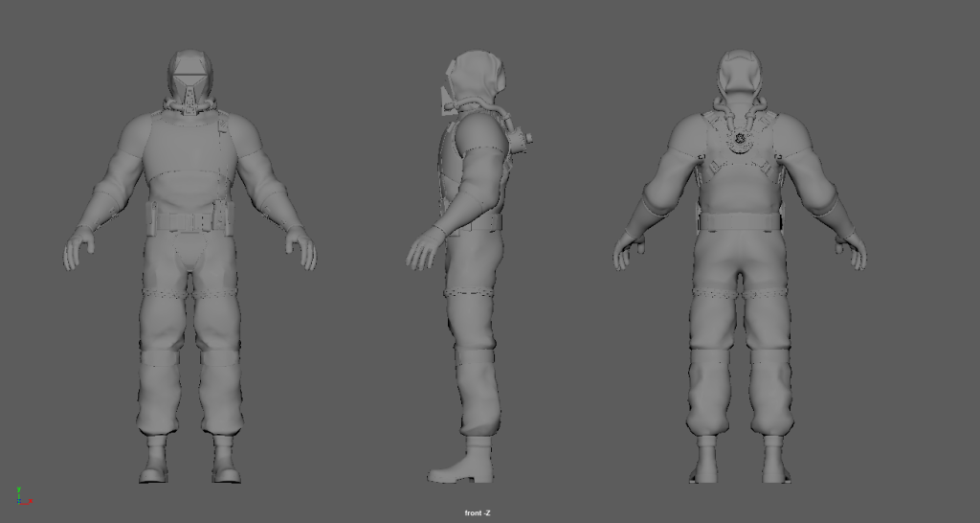The height and width of the screenshot is (523, 980).
Task: Select the boot on the side-profile model
Action: tap(460, 460)
